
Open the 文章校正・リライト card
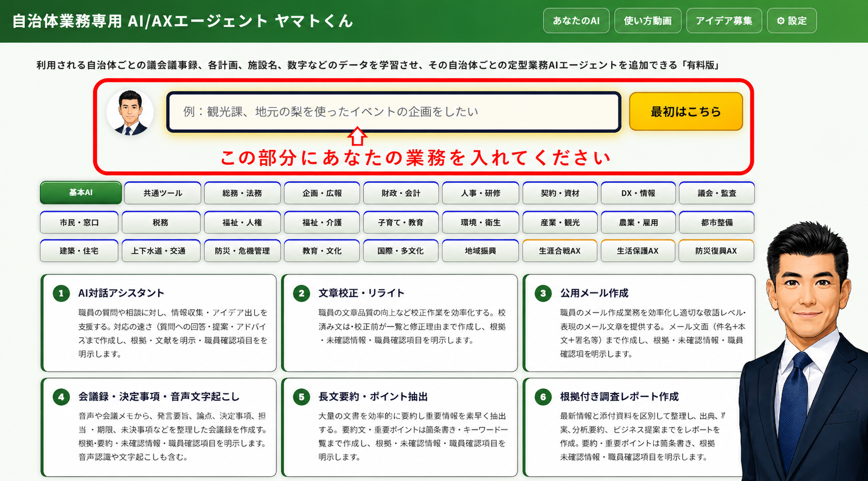[x=400, y=323]
